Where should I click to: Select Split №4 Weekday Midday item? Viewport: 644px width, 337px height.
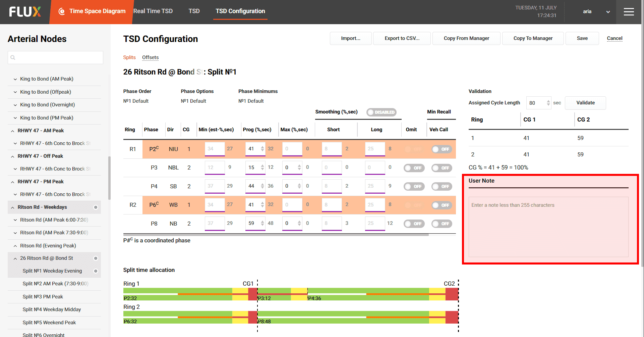click(52, 309)
